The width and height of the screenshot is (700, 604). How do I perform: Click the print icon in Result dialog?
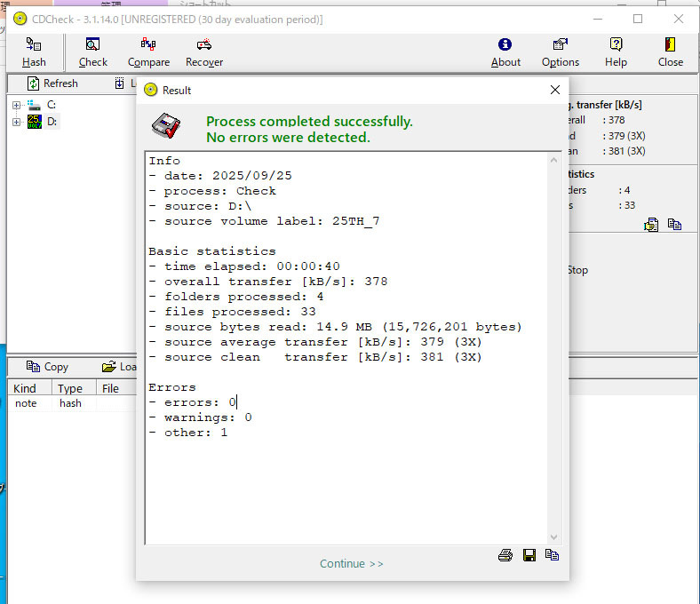point(505,555)
